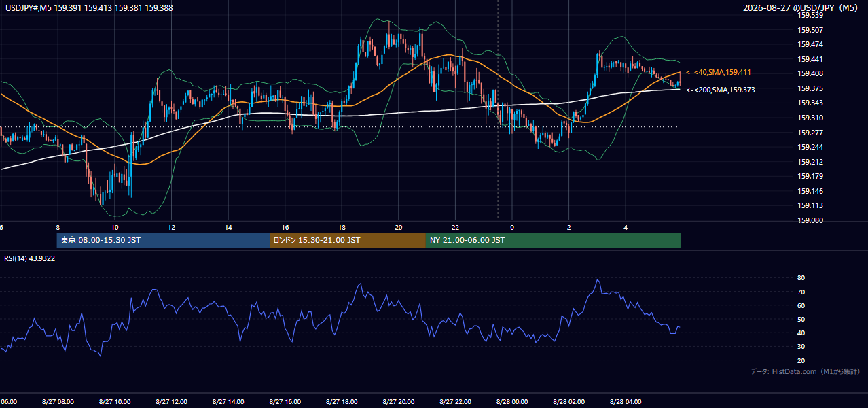Click RSI scale level 50
Screen dimensions: 868x408
coord(801,319)
